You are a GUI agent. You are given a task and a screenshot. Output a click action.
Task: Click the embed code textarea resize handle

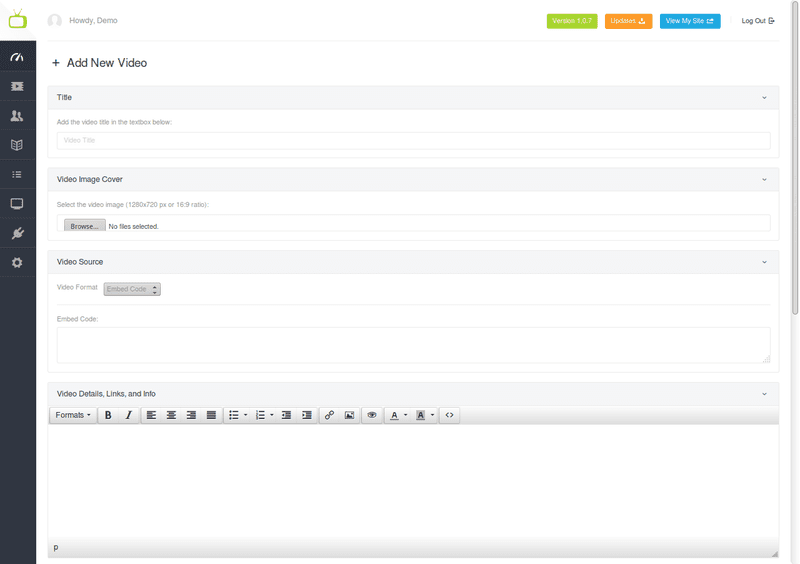pyautogui.click(x=766, y=359)
